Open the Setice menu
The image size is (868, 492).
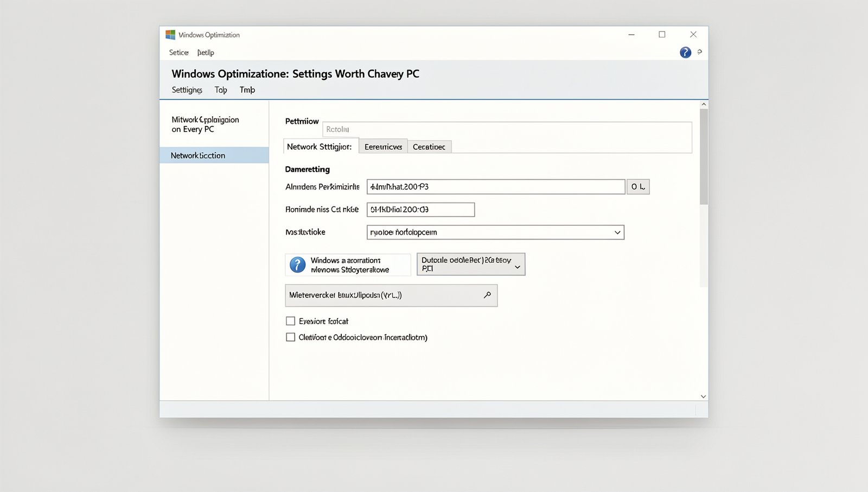(x=178, y=53)
